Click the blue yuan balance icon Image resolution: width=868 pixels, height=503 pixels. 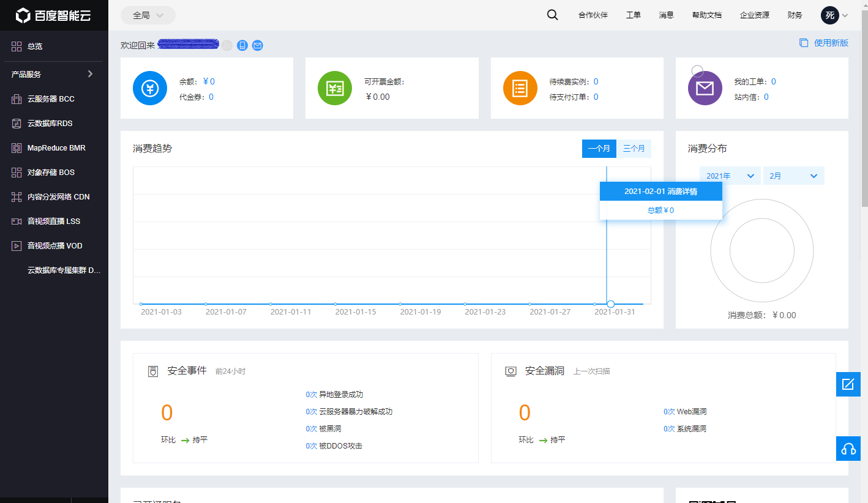pyautogui.click(x=150, y=88)
